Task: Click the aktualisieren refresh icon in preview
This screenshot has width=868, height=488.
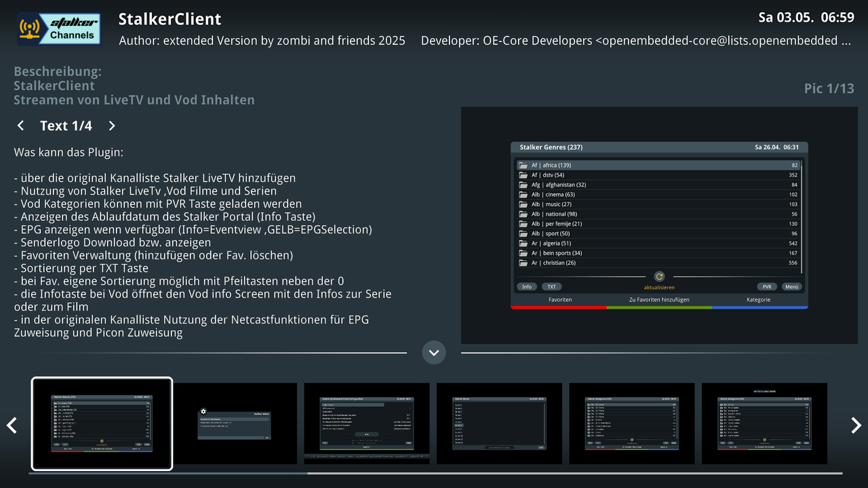Action: pyautogui.click(x=659, y=277)
